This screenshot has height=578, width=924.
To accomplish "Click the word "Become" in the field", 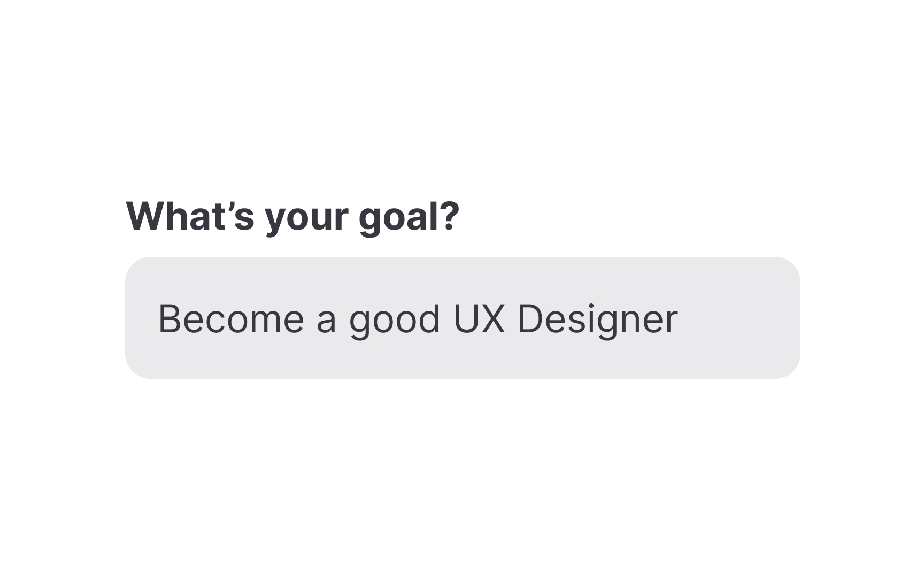I will click(x=231, y=319).
